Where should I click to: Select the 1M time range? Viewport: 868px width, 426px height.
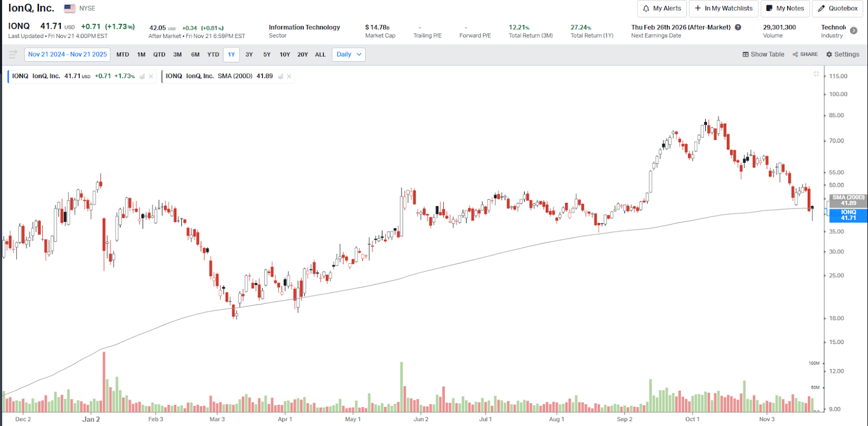pyautogui.click(x=141, y=54)
